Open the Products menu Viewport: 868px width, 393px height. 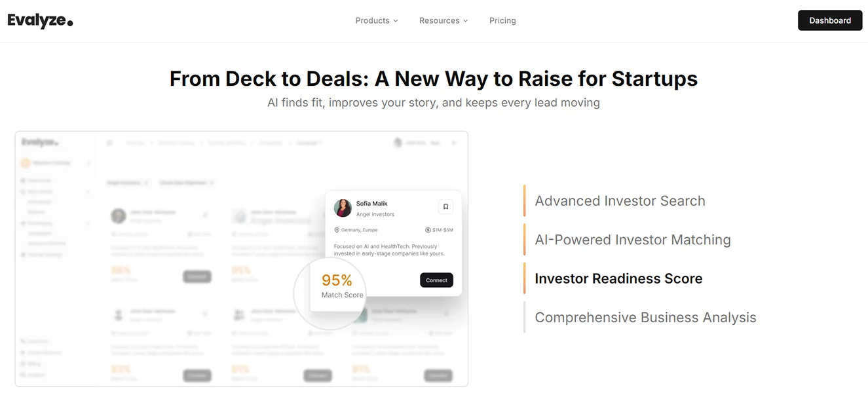pyautogui.click(x=377, y=20)
